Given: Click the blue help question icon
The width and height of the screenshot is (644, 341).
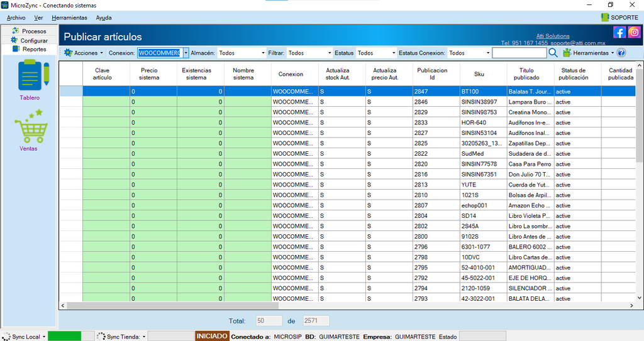Looking at the screenshot, I should tap(621, 53).
